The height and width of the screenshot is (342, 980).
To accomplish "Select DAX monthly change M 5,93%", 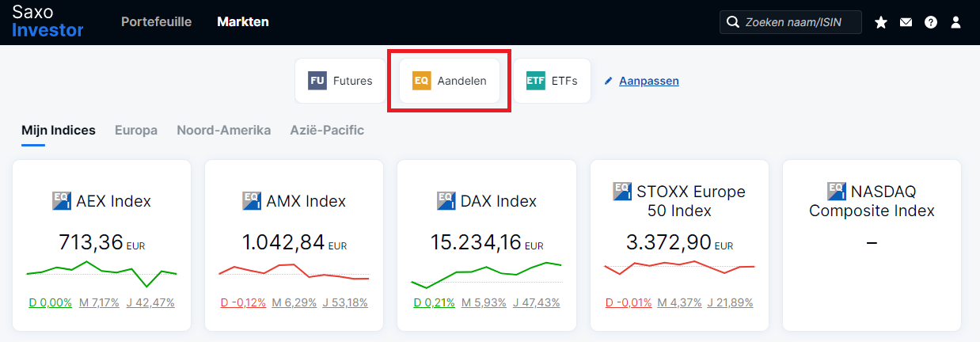I will point(483,302).
